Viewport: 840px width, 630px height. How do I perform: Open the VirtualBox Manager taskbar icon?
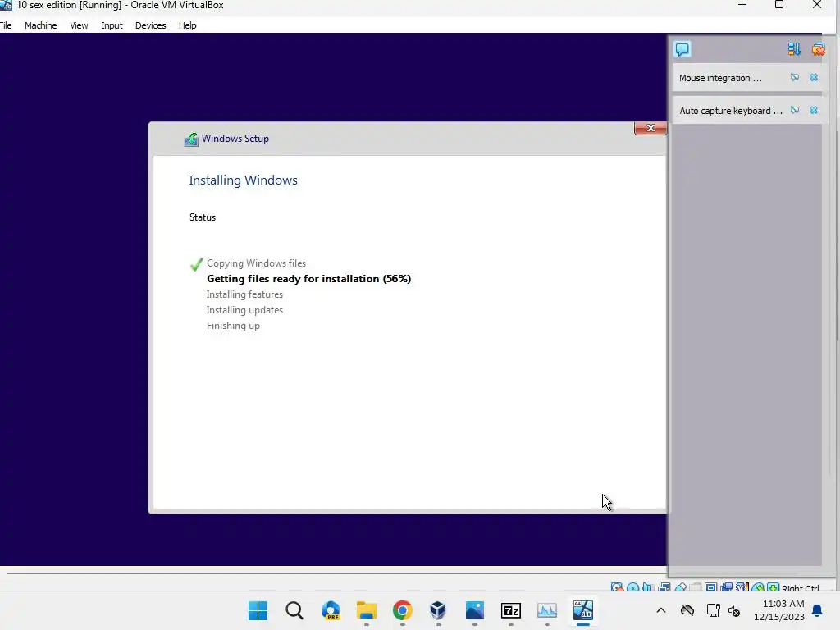(438, 610)
